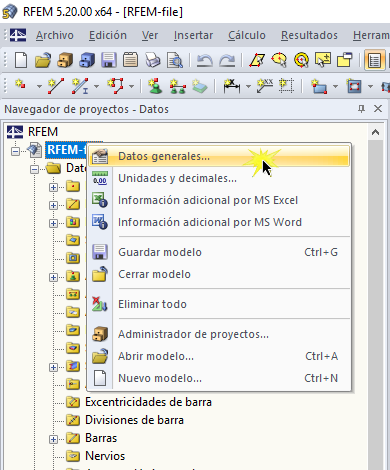Open the Project Manager cabinet icon
The image size is (390, 470).
pyautogui.click(x=65, y=60)
